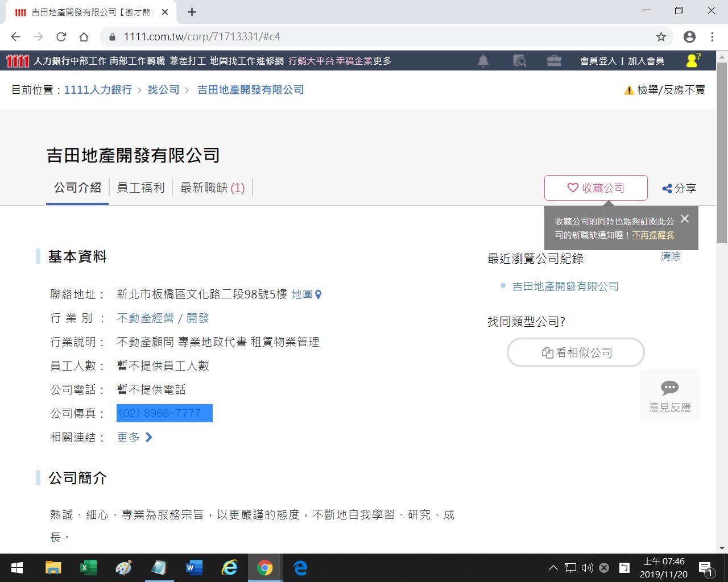Viewport: 728px width, 582px height.
Task: Open the job search magnifier icon
Action: point(519,61)
